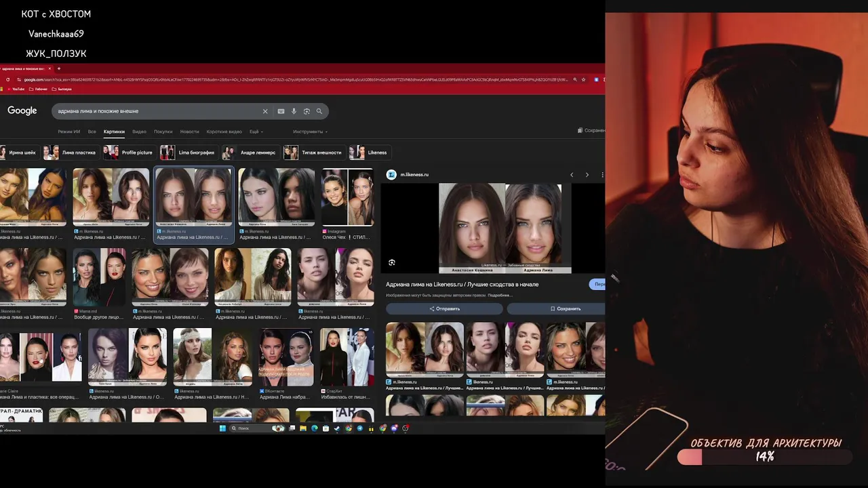Open Steam from the taskbar
Screen dimensions: 868x488
coord(337,428)
